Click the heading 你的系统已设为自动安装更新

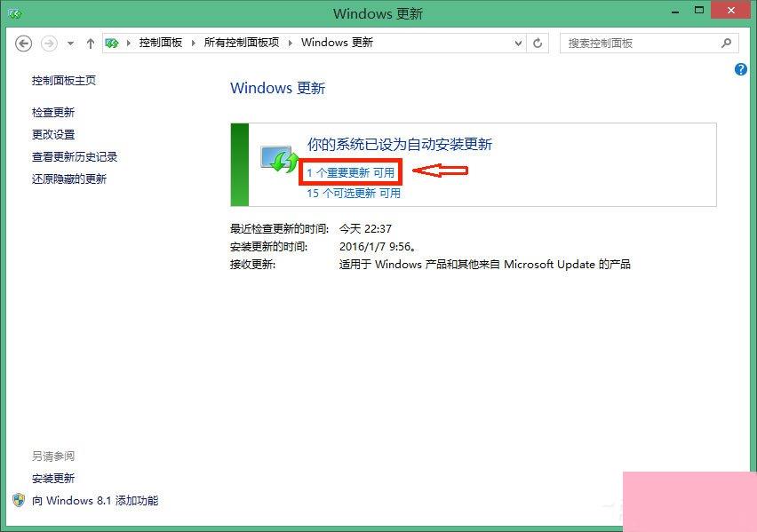click(x=400, y=144)
